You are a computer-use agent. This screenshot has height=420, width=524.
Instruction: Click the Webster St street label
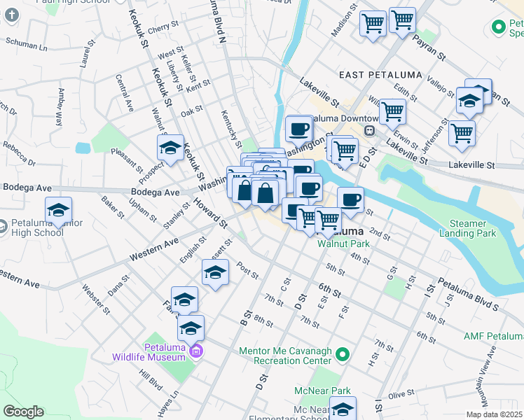(x=96, y=300)
